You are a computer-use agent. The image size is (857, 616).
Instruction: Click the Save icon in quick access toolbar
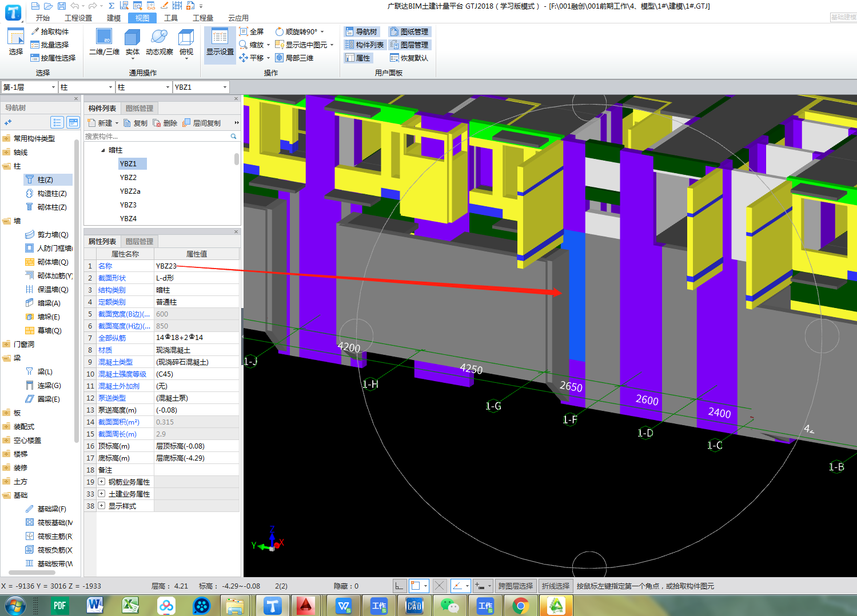[x=62, y=6]
